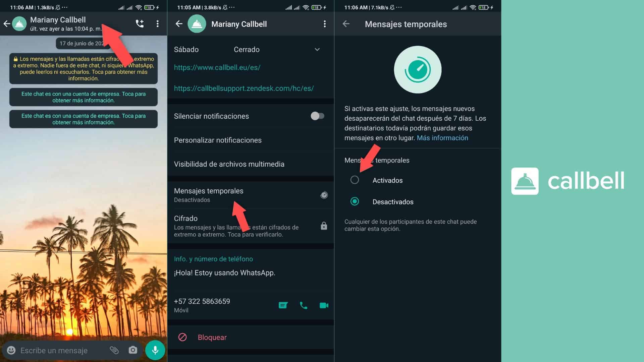This screenshot has width=644, height=362.
Task: Toggle Silenciar notificaciones switch
Action: (317, 116)
